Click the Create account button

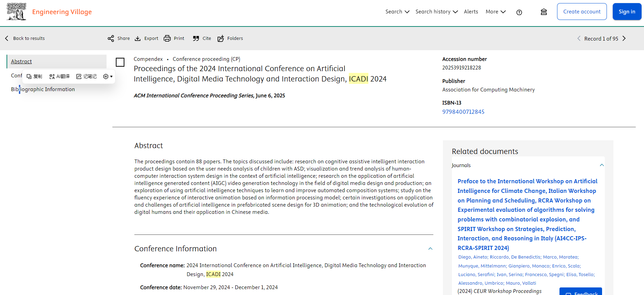581,12
